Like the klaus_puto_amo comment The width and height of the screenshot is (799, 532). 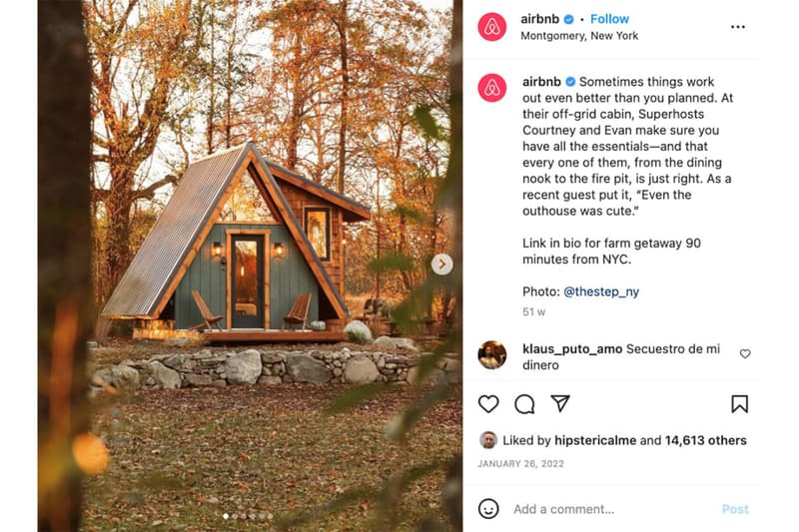(745, 353)
